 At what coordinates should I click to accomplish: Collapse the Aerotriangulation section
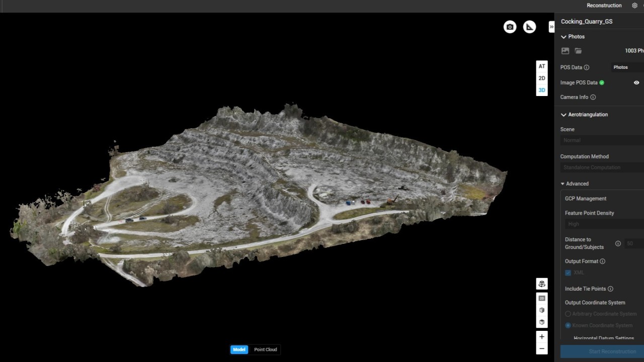pyautogui.click(x=563, y=115)
